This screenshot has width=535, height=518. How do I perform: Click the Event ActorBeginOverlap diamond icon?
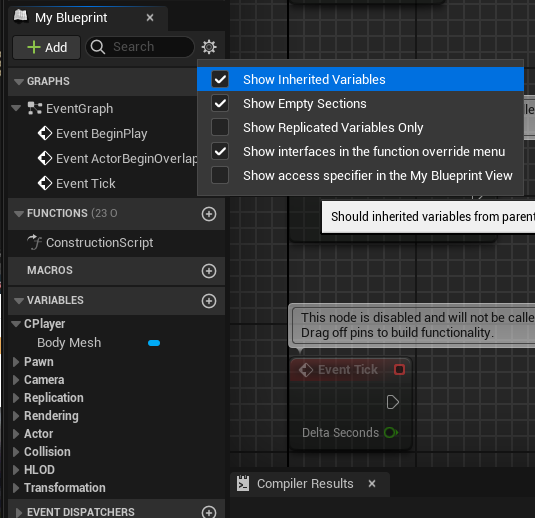point(45,158)
